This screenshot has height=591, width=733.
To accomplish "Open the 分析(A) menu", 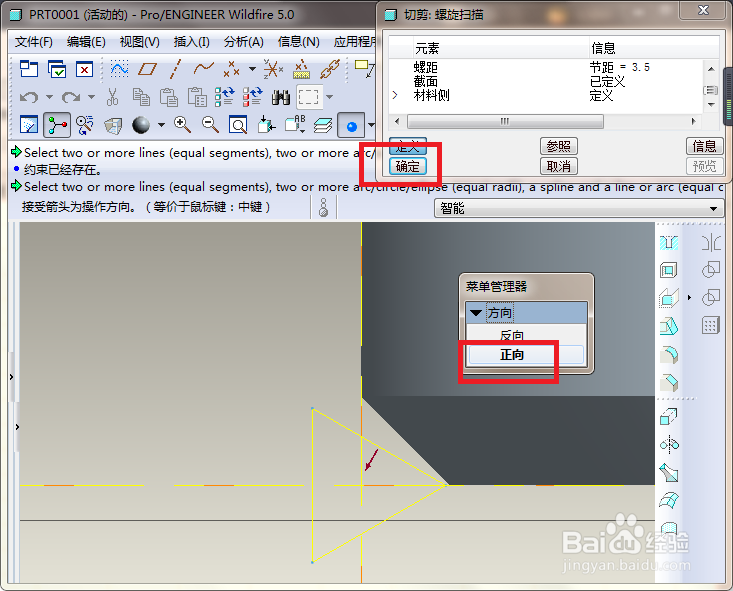I will tap(244, 42).
